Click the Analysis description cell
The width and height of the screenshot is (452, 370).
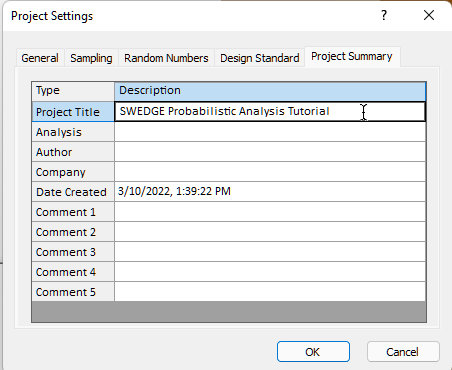pos(270,132)
